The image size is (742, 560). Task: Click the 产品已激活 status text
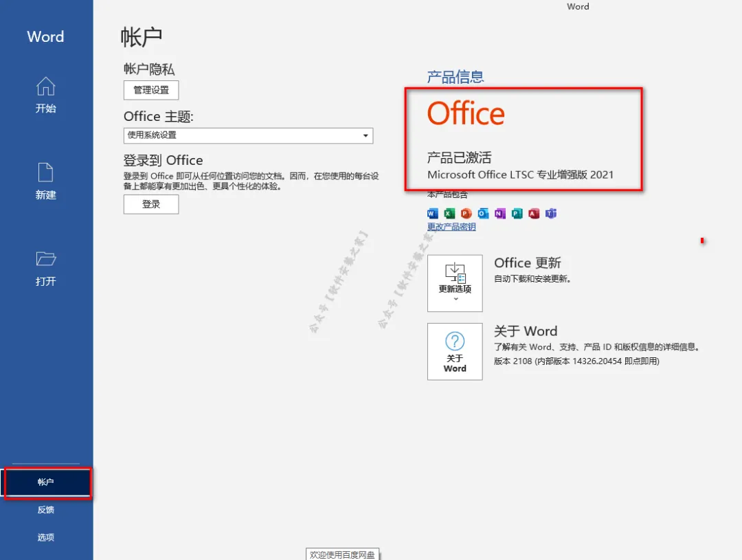click(x=459, y=157)
